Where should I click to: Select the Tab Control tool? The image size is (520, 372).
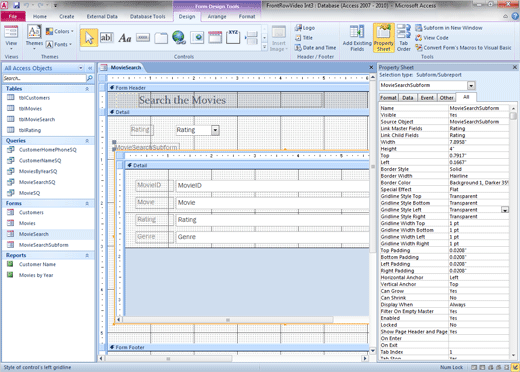click(161, 38)
